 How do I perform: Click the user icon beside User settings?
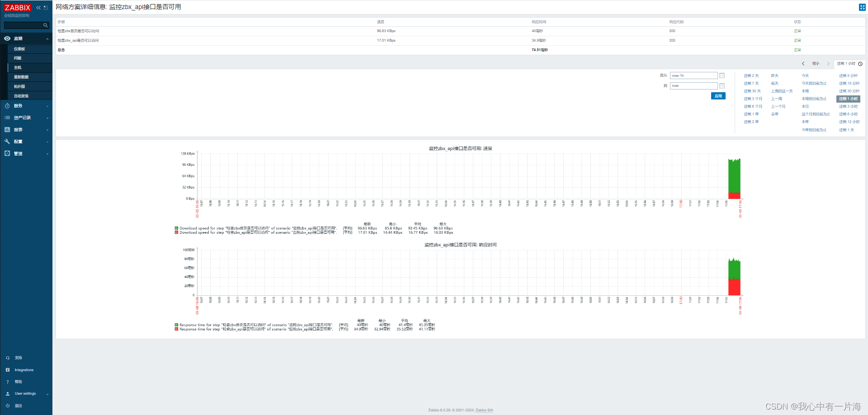pyautogui.click(x=8, y=394)
